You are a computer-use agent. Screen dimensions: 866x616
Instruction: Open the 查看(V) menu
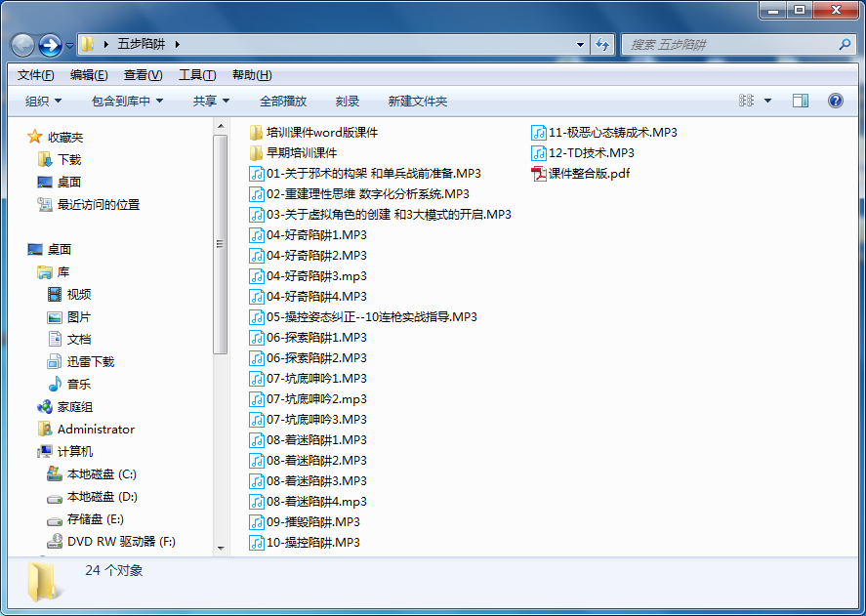(x=144, y=74)
